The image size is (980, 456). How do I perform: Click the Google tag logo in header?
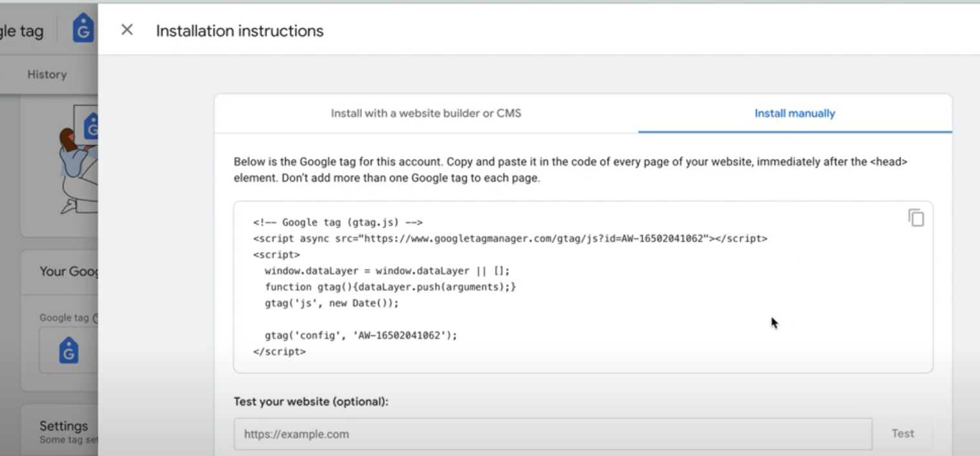coord(83,28)
